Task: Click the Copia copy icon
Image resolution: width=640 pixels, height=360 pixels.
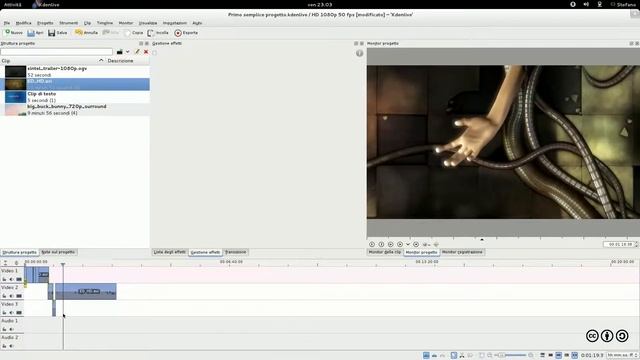Action: tap(127, 33)
